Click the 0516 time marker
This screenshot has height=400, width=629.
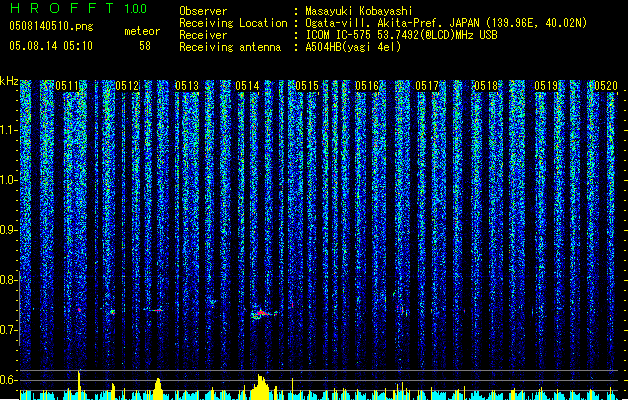point(367,86)
